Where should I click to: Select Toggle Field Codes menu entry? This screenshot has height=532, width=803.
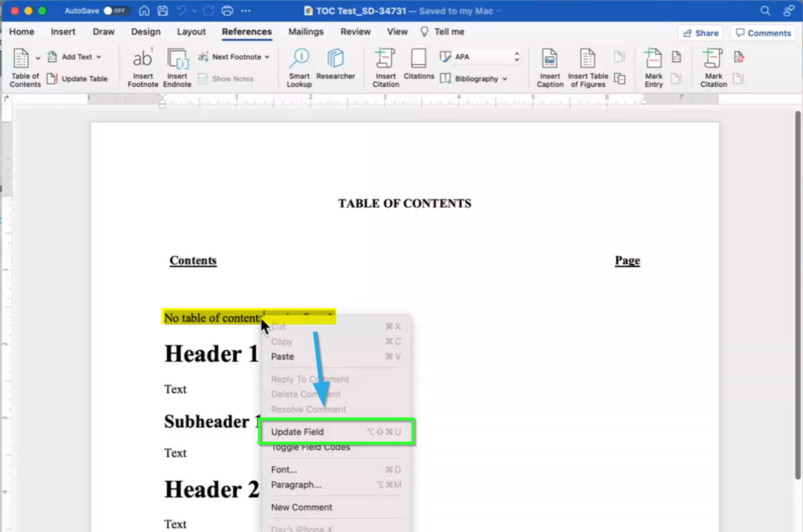coord(311,447)
